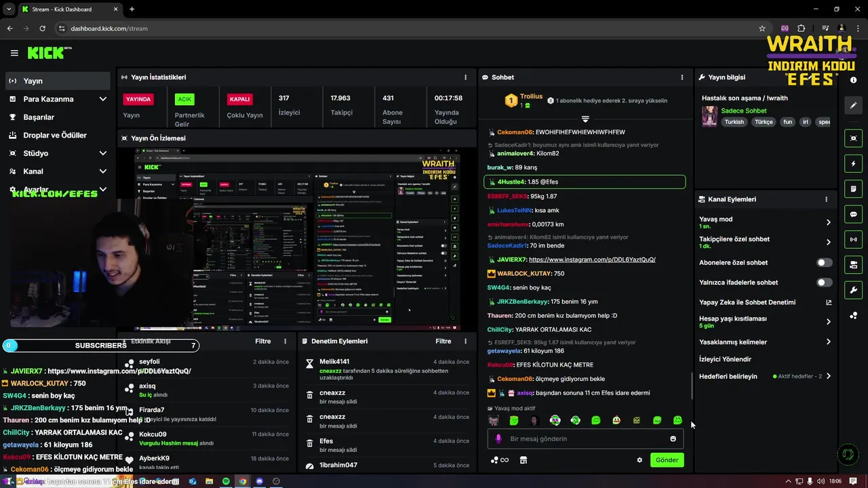Click the browser extensions puzzle icon

[x=802, y=28]
